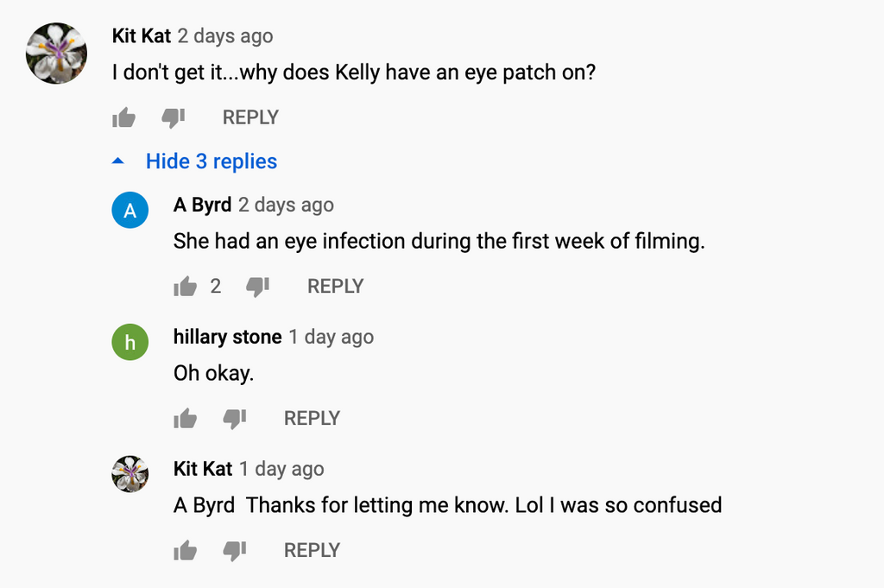Image resolution: width=884 pixels, height=588 pixels.
Task: Open hillary stone's channel via her name
Action: pyautogui.click(x=226, y=337)
